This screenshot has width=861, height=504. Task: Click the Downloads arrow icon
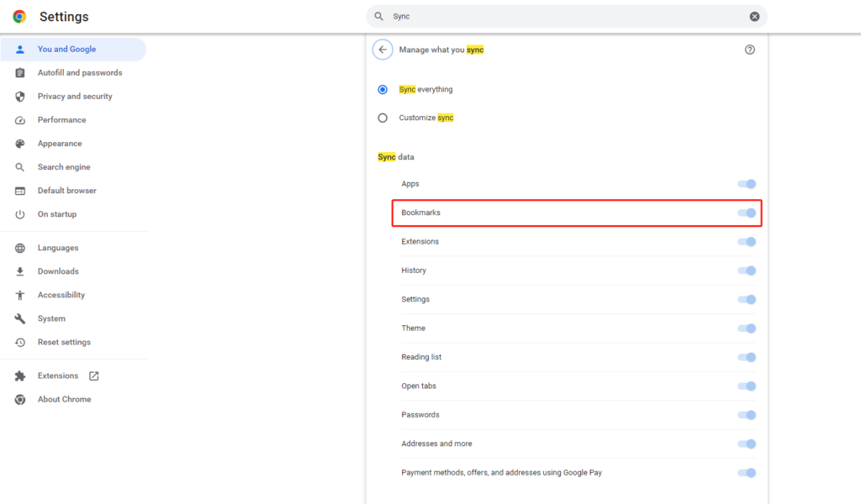(20, 271)
